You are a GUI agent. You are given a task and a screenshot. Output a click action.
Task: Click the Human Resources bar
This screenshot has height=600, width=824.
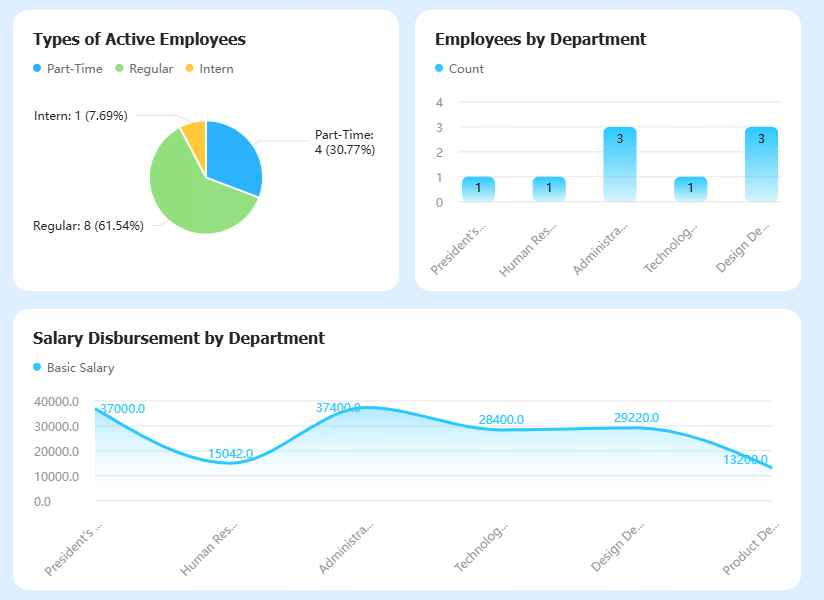549,189
